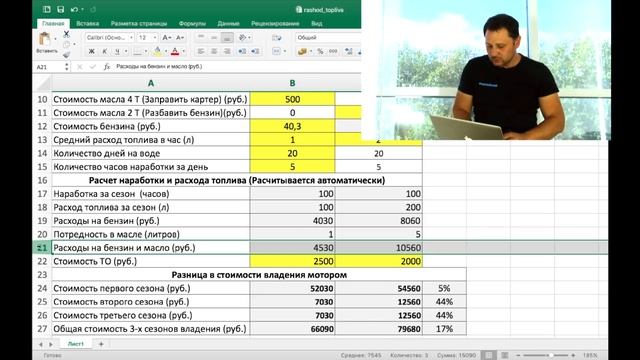Insert function with the fx button
Screen dimensions: 640x360
107,67
